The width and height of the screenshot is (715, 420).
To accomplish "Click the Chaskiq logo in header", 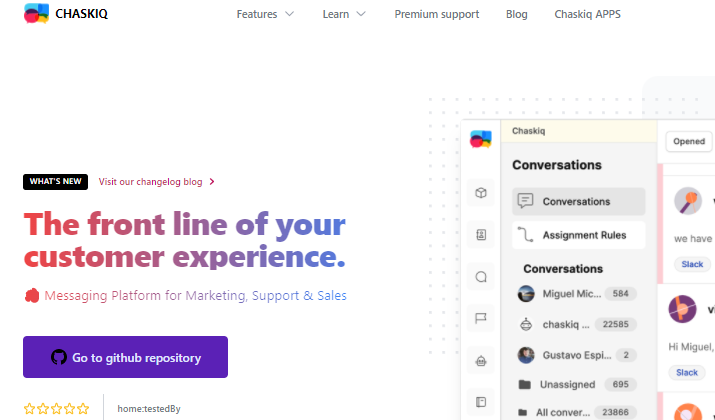I will 65,14.
